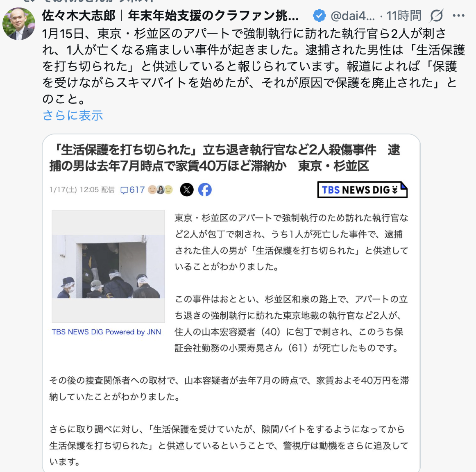Viewport: 476px width, 472px height.
Task: Click the reaction emoji faces cluster
Action: pos(160,190)
